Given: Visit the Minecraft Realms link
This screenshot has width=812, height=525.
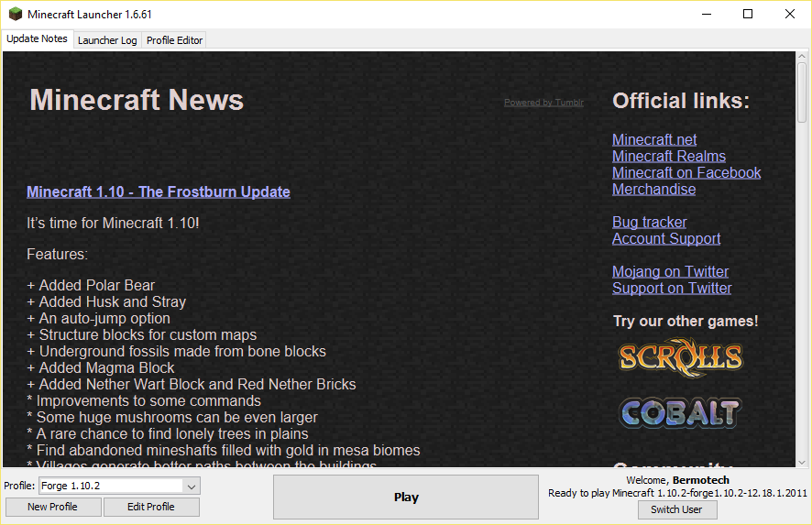Looking at the screenshot, I should coord(669,156).
